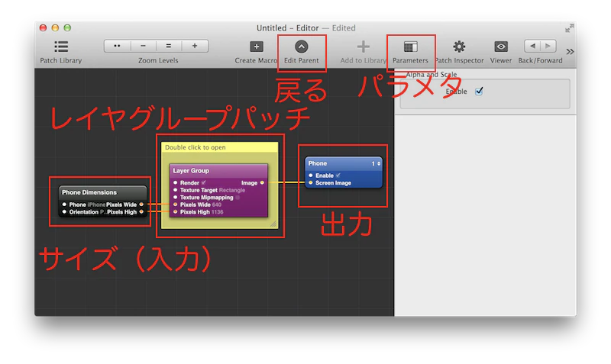Image resolution: width=611 pixels, height=364 pixels.
Task: Click the Image output port on Layer Group
Action: click(x=262, y=182)
